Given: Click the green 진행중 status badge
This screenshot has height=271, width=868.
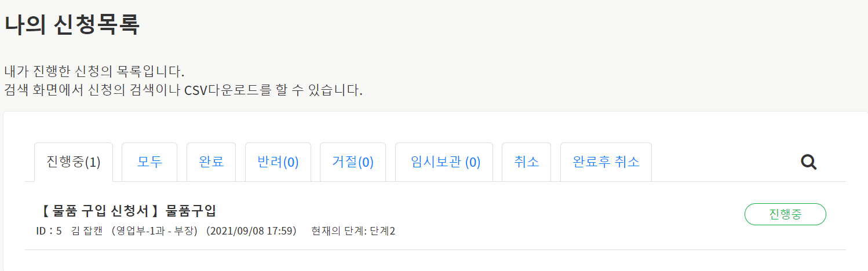Looking at the screenshot, I should click(x=785, y=214).
